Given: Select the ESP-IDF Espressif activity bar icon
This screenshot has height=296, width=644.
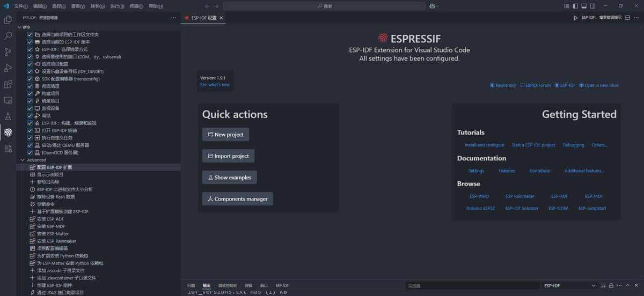Looking at the screenshot, I should point(8,132).
